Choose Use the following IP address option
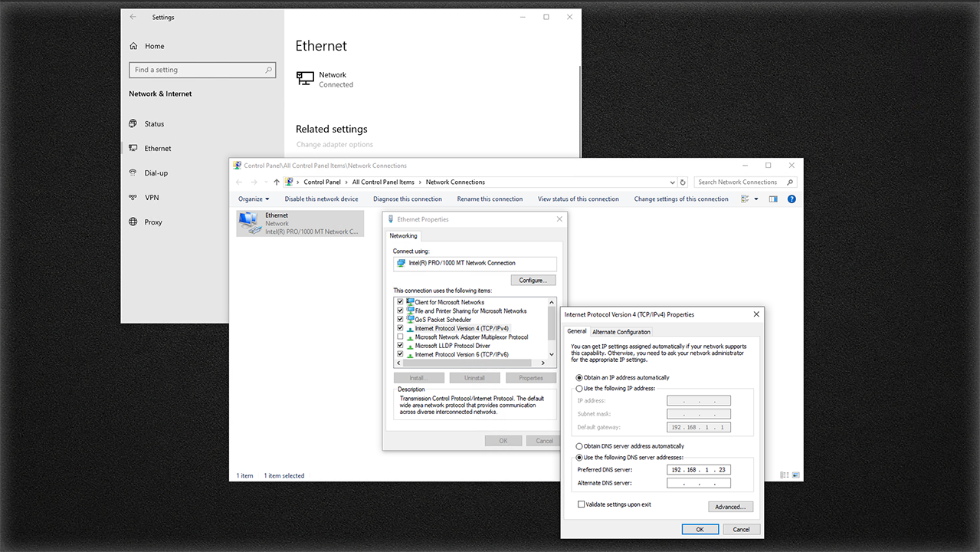This screenshot has width=980, height=552. tap(579, 389)
